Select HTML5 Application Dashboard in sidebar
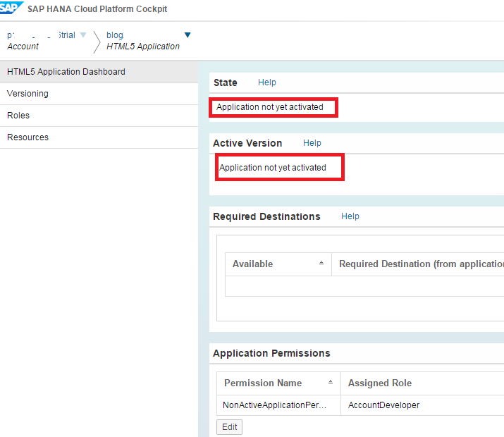The image size is (504, 437). point(99,72)
